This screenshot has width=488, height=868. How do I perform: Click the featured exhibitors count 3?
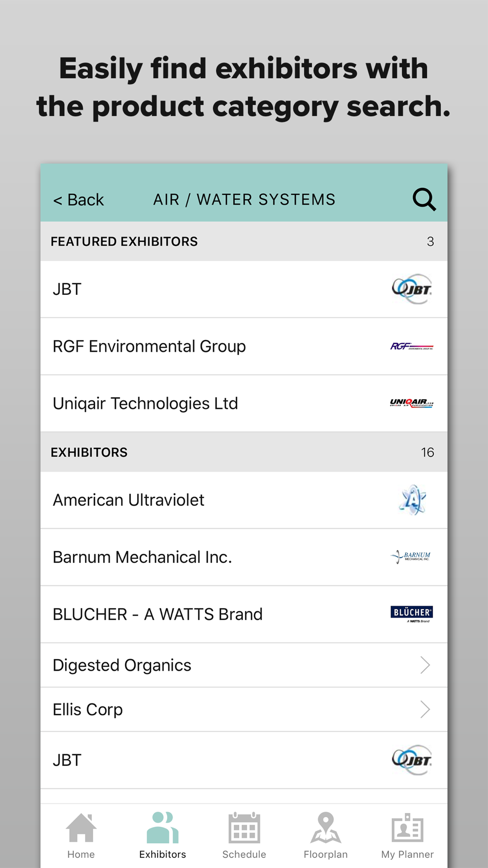430,242
